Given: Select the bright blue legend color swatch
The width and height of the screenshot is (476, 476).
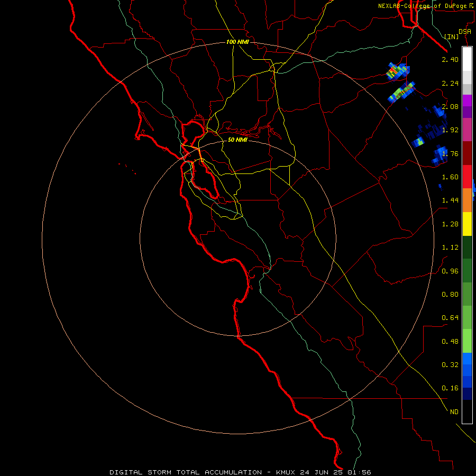Looking at the screenshot, I should [x=467, y=359].
